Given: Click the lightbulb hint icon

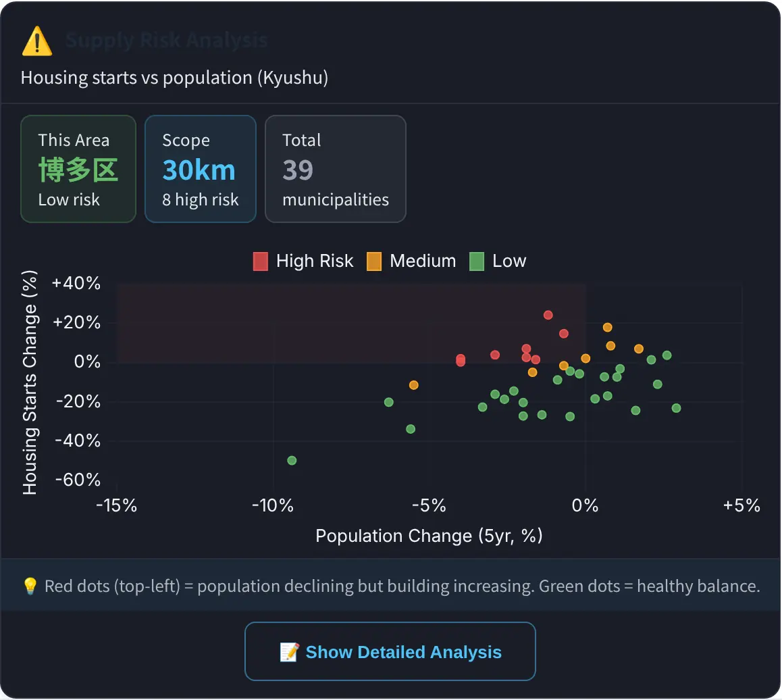Looking at the screenshot, I should pos(30,586).
